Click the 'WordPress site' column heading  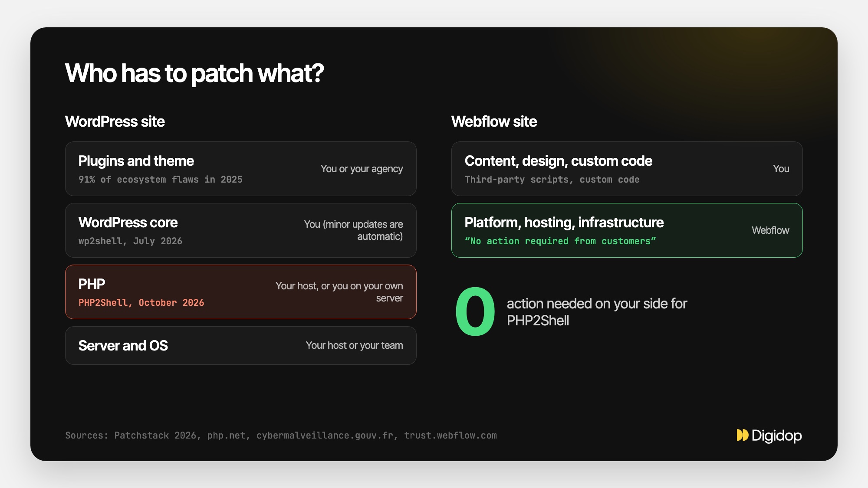115,121
